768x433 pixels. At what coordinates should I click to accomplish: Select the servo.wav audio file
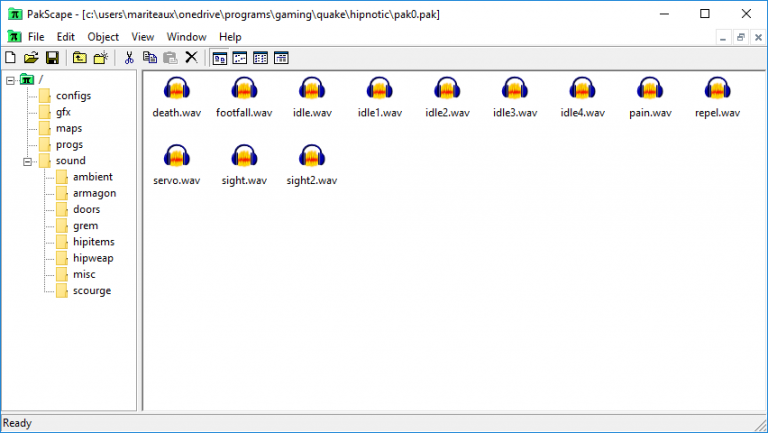pyautogui.click(x=177, y=165)
